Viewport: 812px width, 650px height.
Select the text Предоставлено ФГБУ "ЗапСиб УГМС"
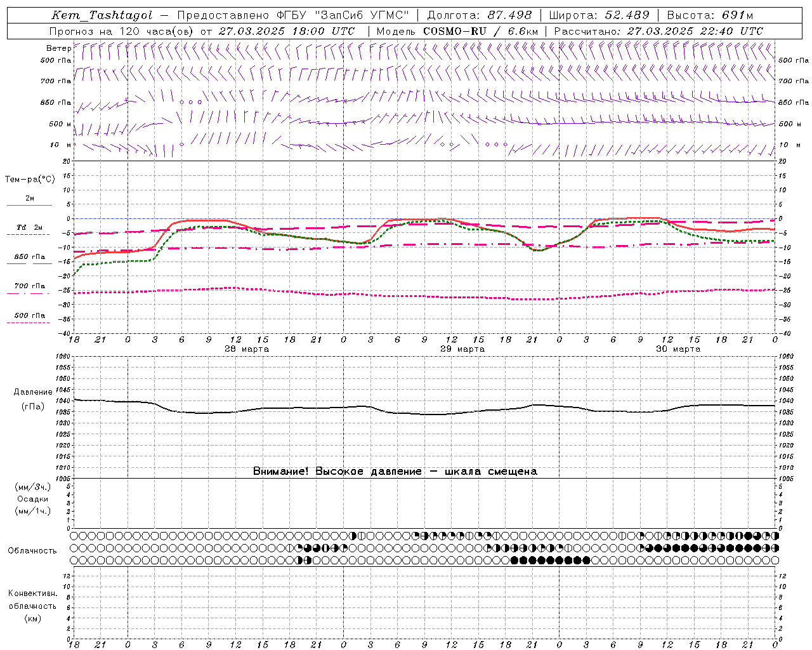click(x=293, y=15)
